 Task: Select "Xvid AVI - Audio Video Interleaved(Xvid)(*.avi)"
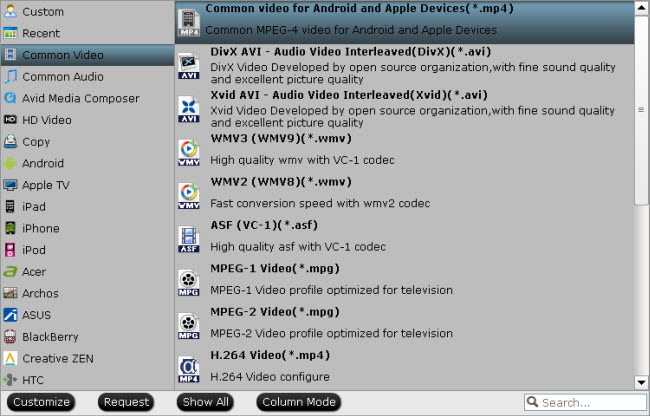coord(404,109)
